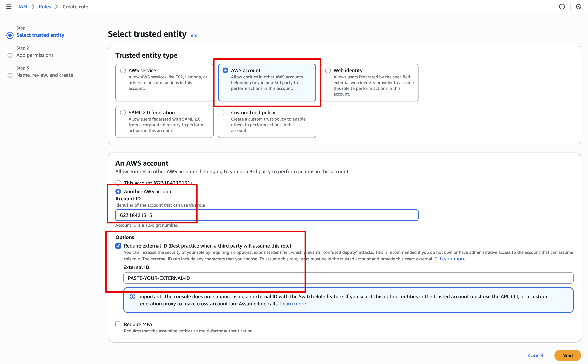This screenshot has height=364, width=588.
Task: Choose SAML 2.0 federation entity type
Action: tap(123, 112)
